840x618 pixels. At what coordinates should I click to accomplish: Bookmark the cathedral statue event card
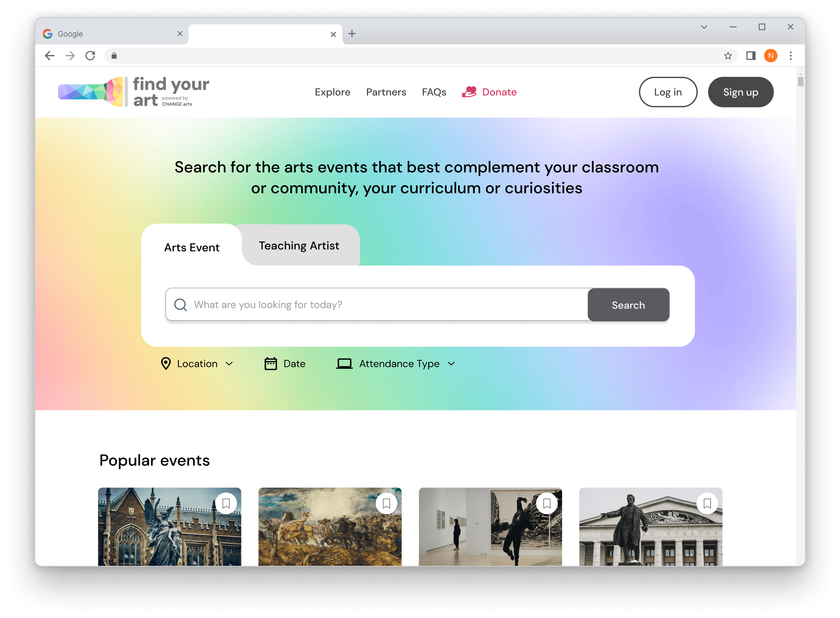[x=226, y=503]
